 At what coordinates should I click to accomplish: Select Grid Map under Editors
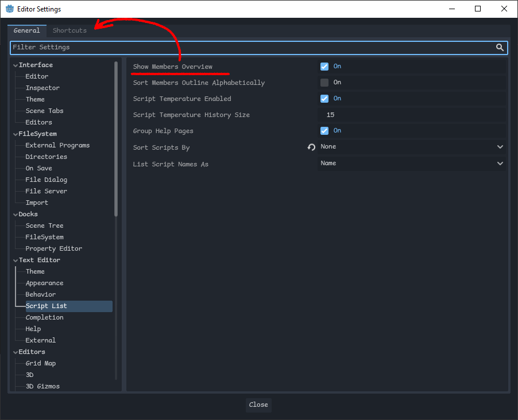coord(40,363)
